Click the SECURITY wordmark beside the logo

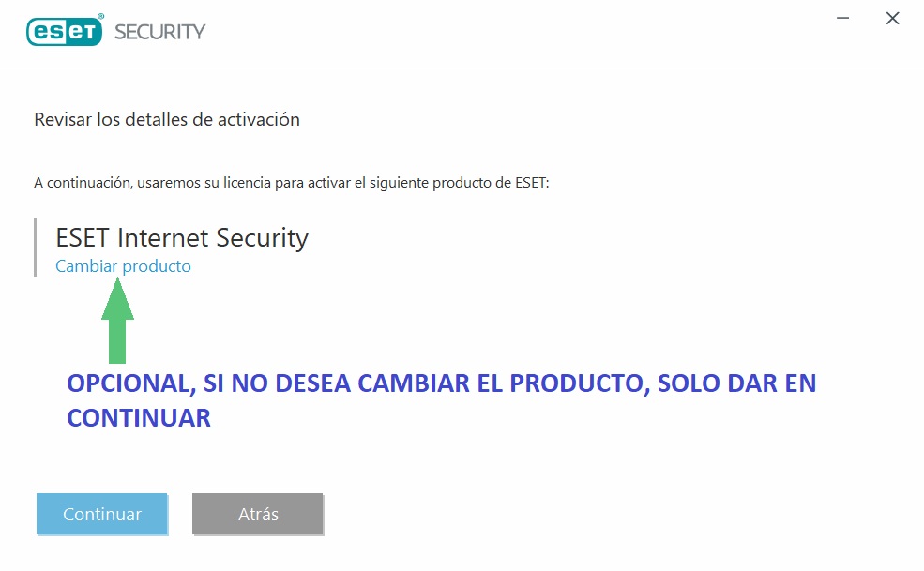coord(159,32)
